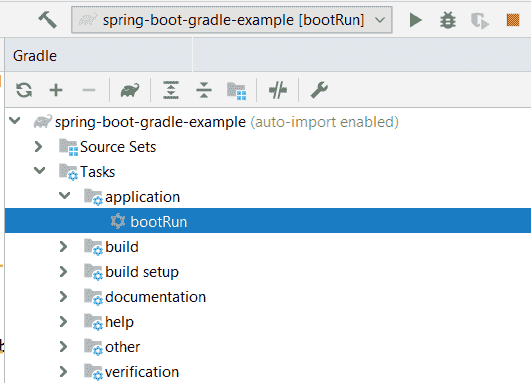The width and height of the screenshot is (531, 383).
Task: Refresh all Gradle projects
Action: pos(24,90)
